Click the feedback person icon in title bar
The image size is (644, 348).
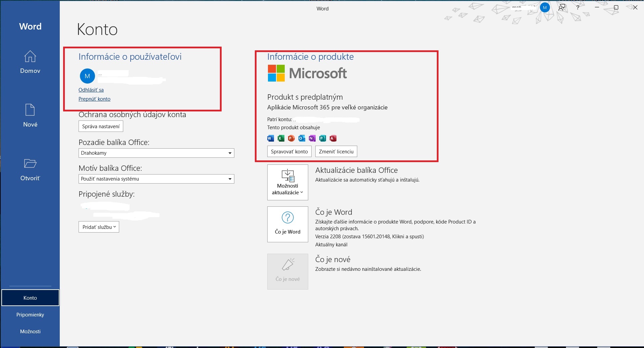(562, 7)
